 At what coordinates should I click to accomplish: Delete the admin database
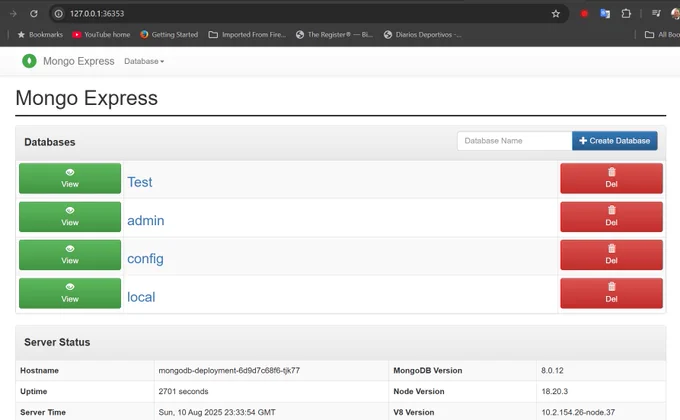(611, 217)
